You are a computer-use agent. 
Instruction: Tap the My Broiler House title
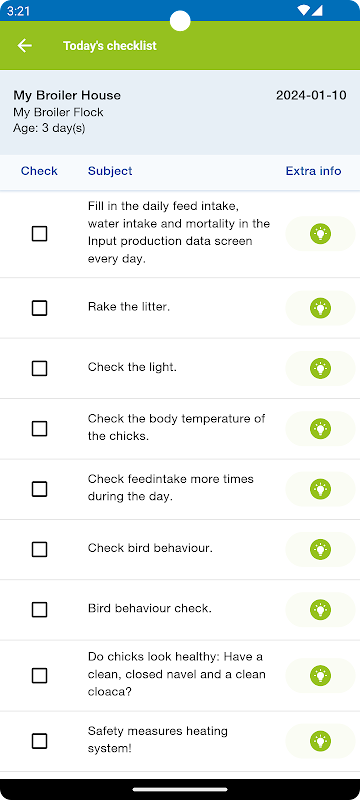67,95
